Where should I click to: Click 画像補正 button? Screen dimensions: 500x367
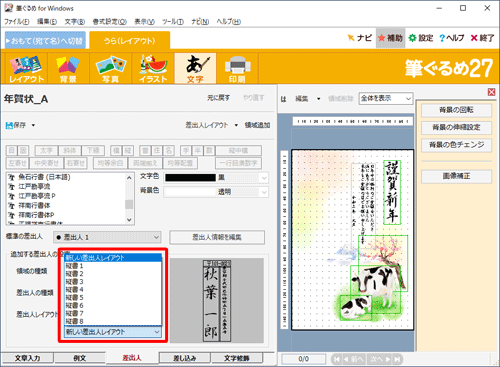click(x=456, y=176)
